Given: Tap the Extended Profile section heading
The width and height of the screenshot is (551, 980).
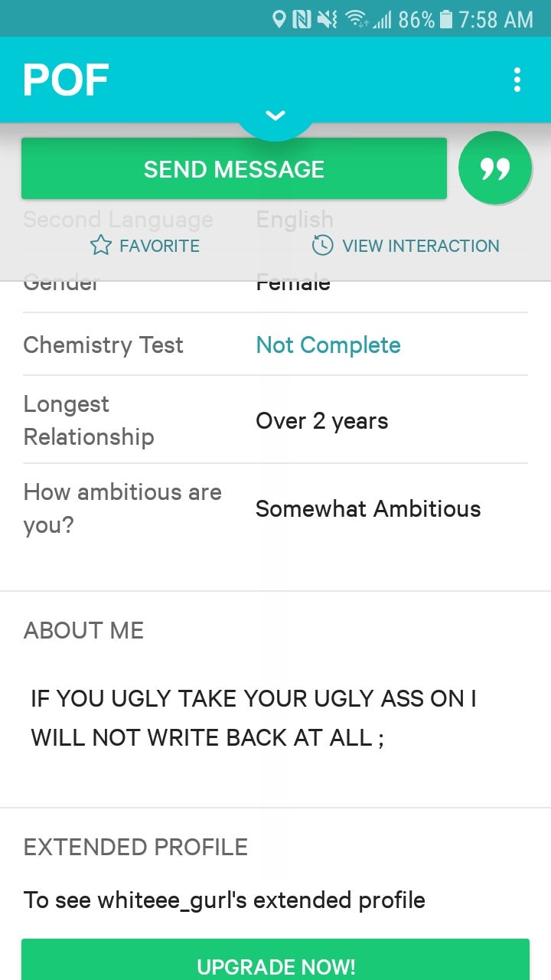Looking at the screenshot, I should tap(135, 847).
